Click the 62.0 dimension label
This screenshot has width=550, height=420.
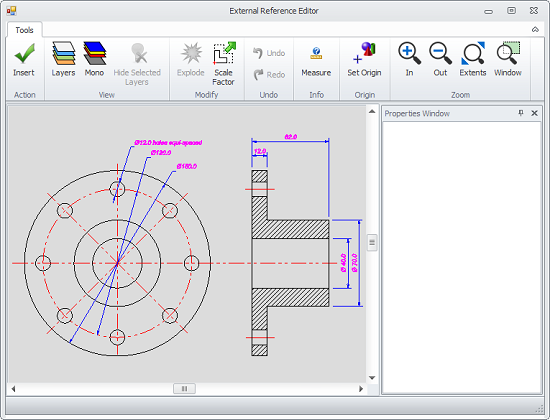click(x=291, y=136)
